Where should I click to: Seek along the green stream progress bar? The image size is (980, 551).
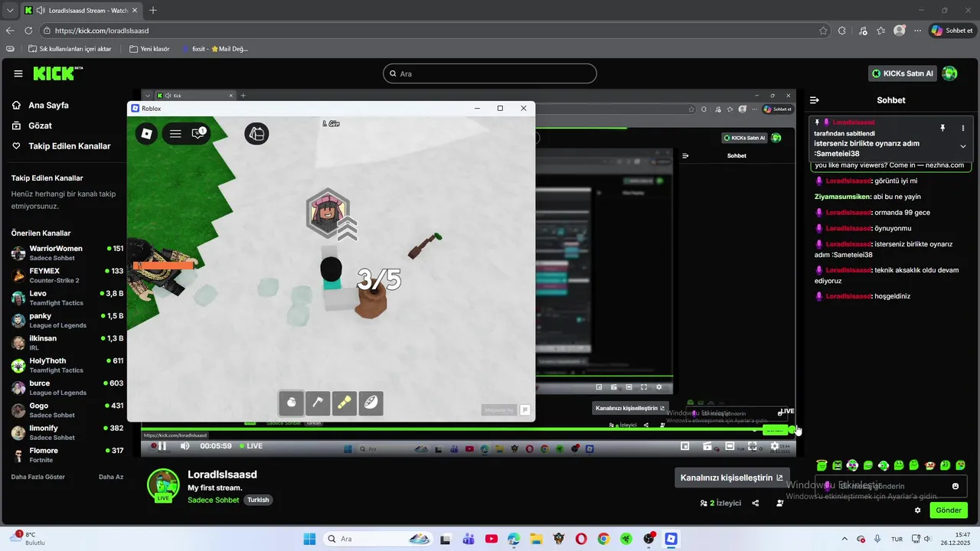click(468, 430)
